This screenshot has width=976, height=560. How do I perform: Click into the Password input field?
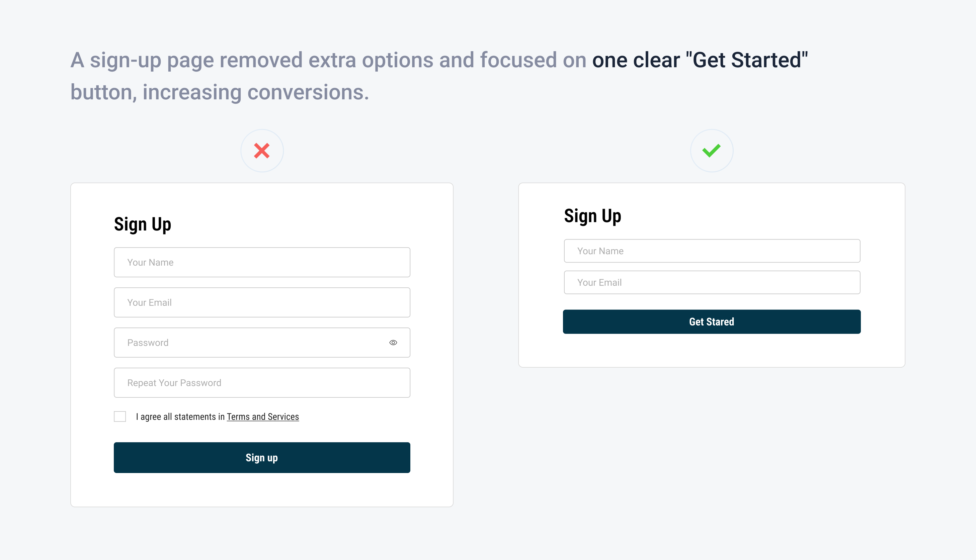click(250, 343)
